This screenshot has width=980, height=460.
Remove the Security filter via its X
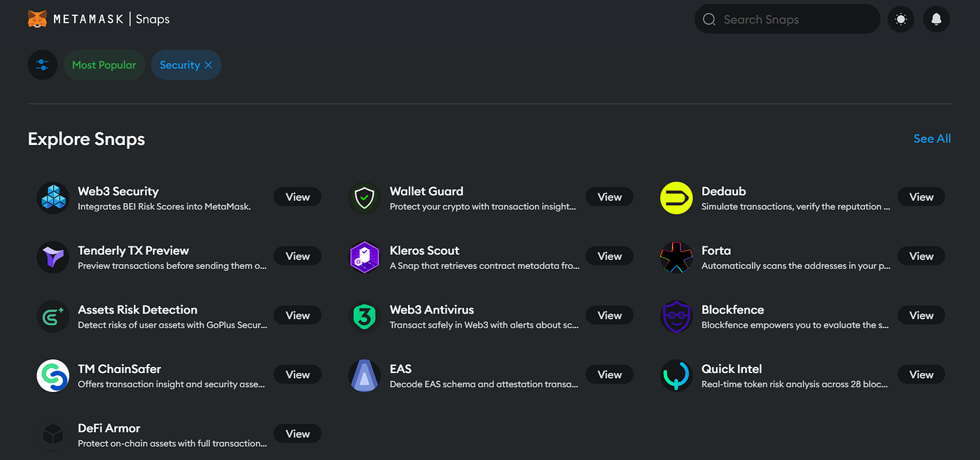click(208, 65)
